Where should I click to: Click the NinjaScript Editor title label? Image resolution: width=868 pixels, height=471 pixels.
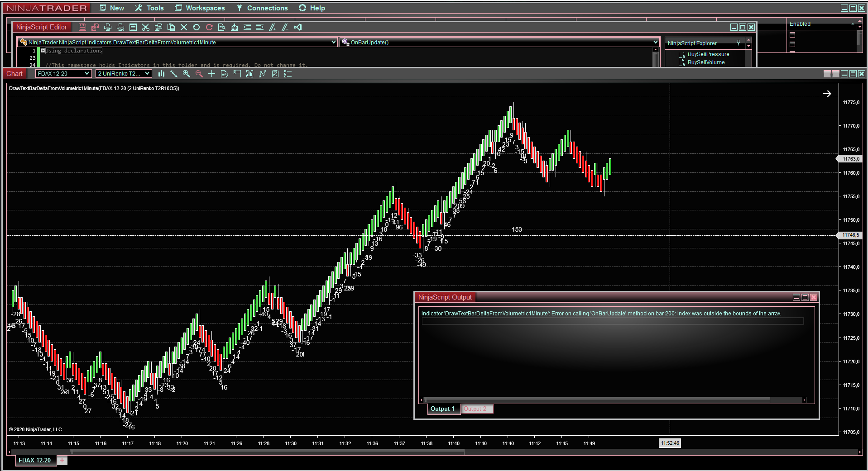[41, 27]
